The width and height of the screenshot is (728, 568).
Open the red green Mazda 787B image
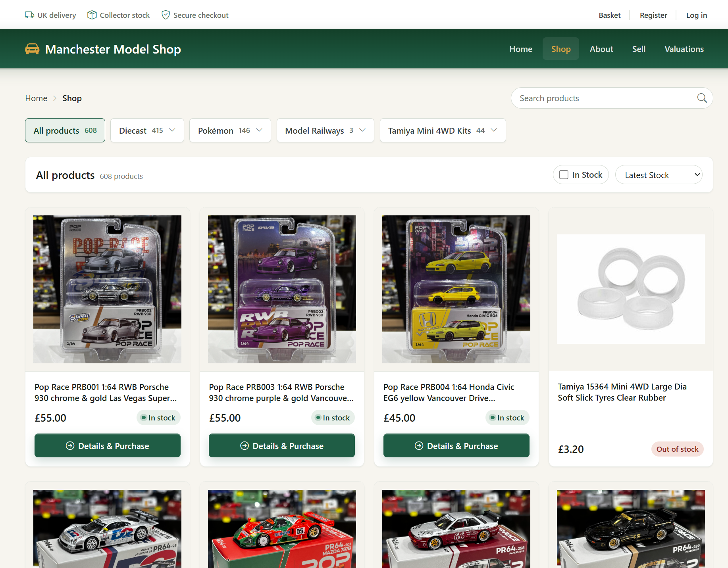click(x=282, y=529)
